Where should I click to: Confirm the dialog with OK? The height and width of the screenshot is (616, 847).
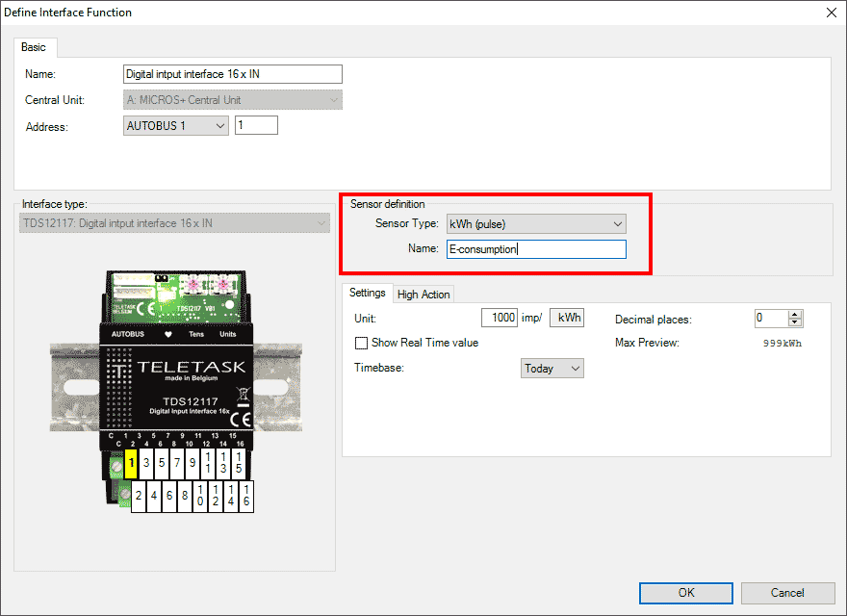click(x=686, y=592)
